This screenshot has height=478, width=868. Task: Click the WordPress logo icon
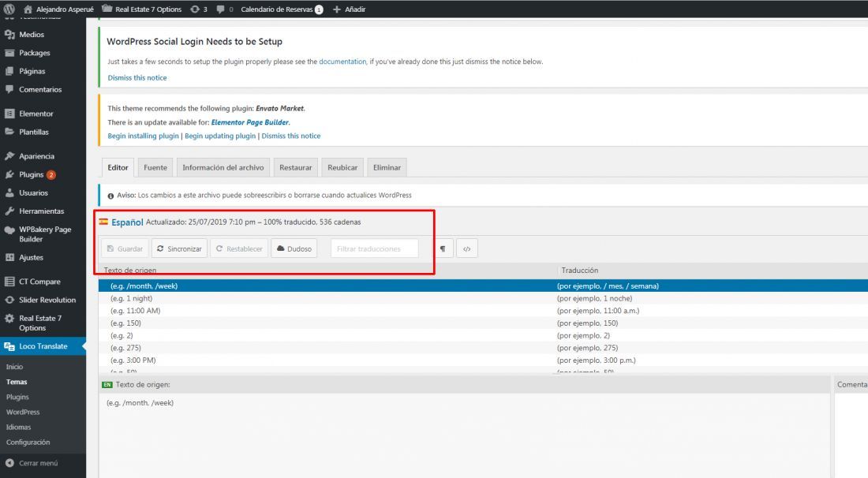pos(9,9)
